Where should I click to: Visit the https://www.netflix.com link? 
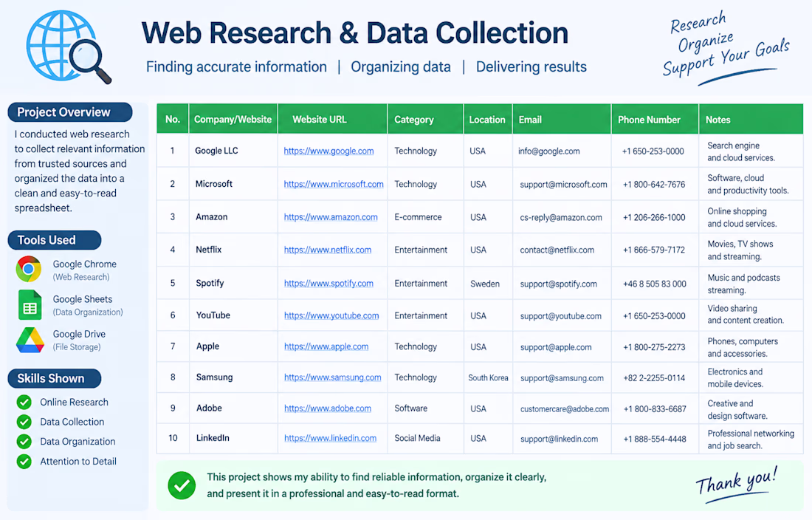click(x=327, y=250)
